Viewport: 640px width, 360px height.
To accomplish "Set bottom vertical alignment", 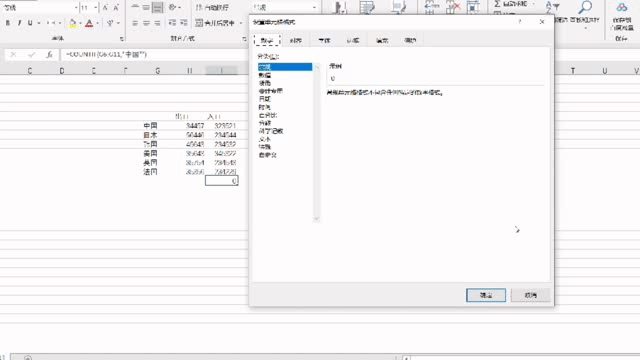I will tap(157, 7).
